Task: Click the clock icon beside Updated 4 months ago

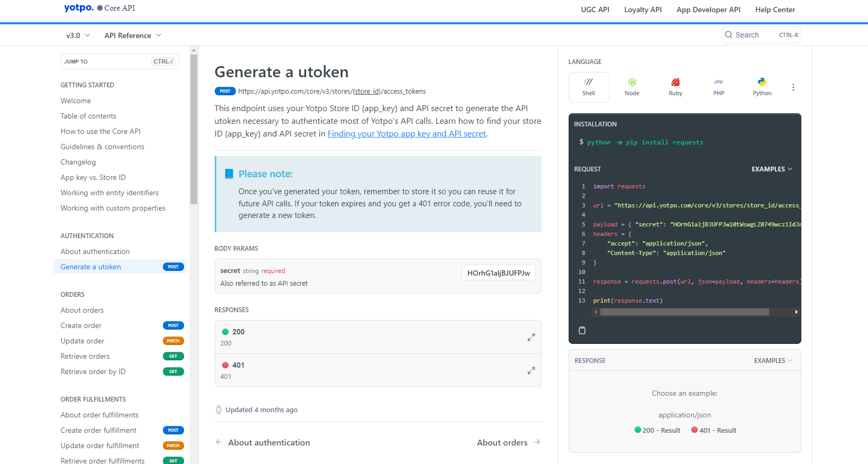Action: (x=218, y=410)
